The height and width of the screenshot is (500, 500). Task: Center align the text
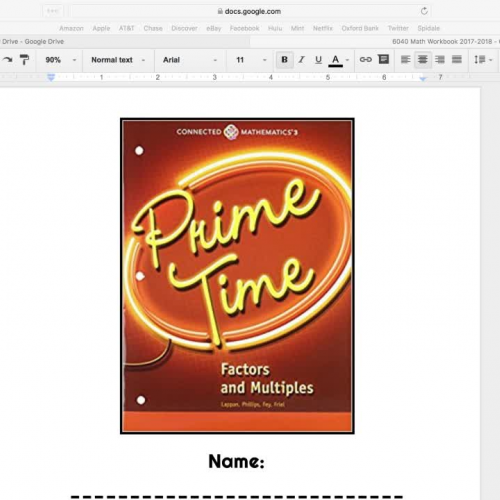[x=423, y=60]
